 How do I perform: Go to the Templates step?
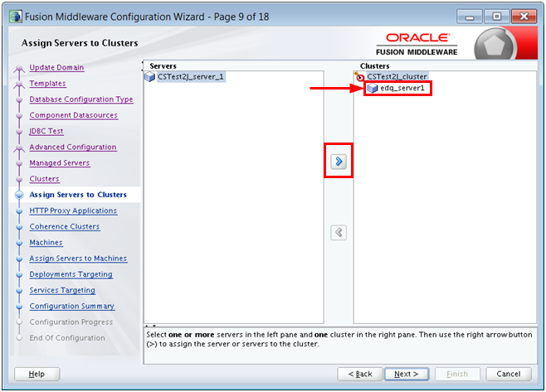pos(47,84)
